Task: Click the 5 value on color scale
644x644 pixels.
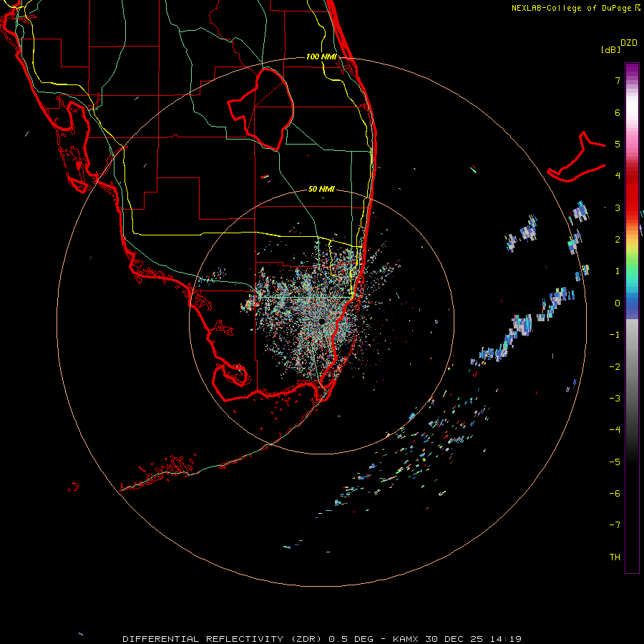Action: click(x=618, y=144)
